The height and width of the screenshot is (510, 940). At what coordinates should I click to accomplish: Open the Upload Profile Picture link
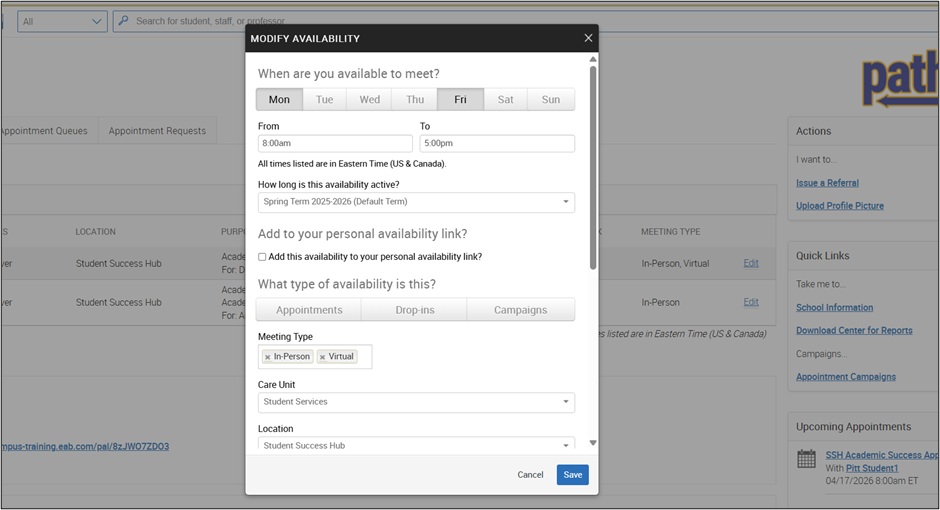tap(840, 206)
